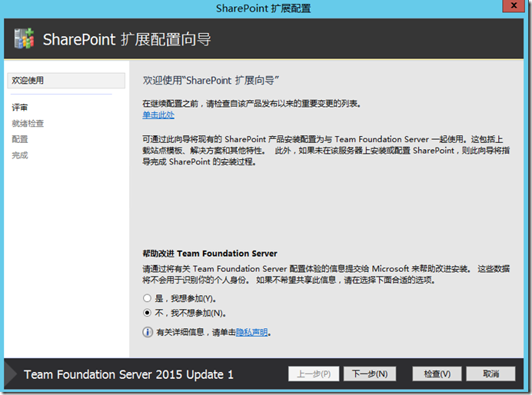
Task: Click the footer arrow triangle beside product name
Action: click(x=11, y=373)
